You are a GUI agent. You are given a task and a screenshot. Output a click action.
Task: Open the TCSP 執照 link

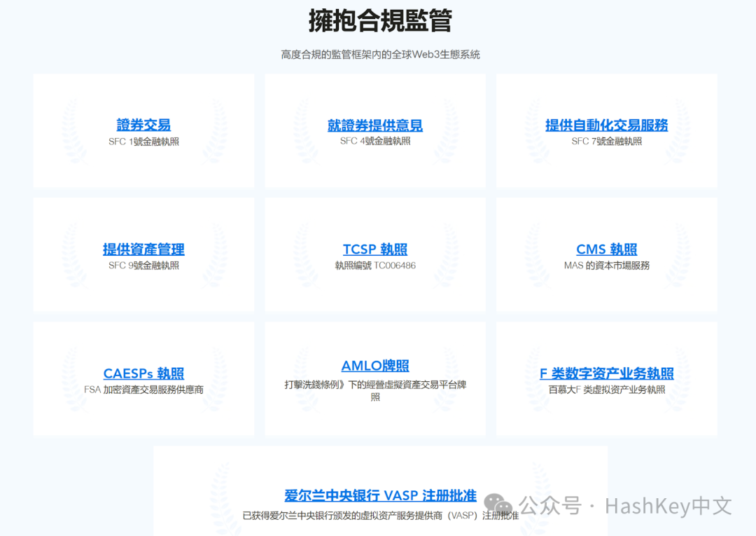point(375,249)
